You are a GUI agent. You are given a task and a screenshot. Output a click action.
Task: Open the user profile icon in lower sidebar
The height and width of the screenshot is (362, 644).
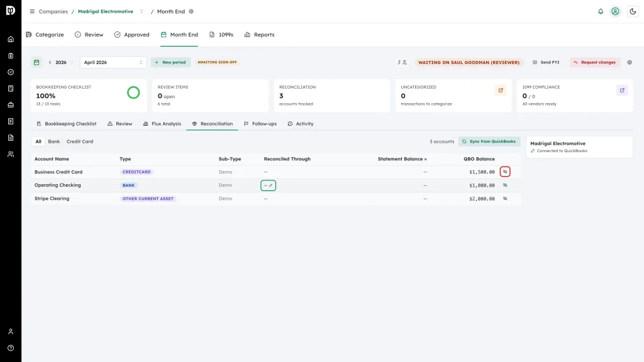[x=11, y=332]
